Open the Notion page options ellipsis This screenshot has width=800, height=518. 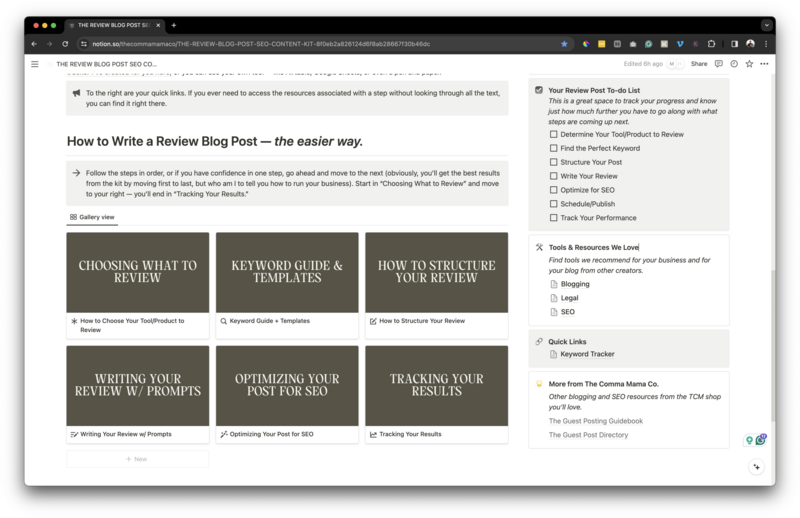pos(764,64)
